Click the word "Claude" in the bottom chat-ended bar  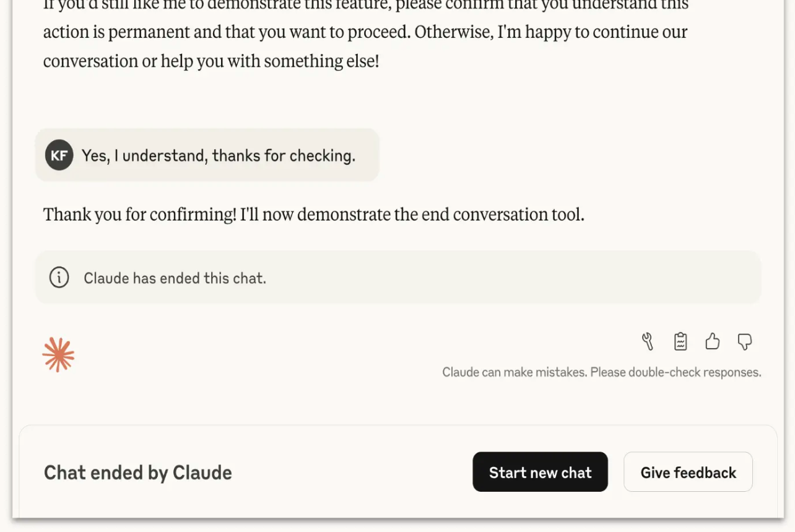[202, 473]
